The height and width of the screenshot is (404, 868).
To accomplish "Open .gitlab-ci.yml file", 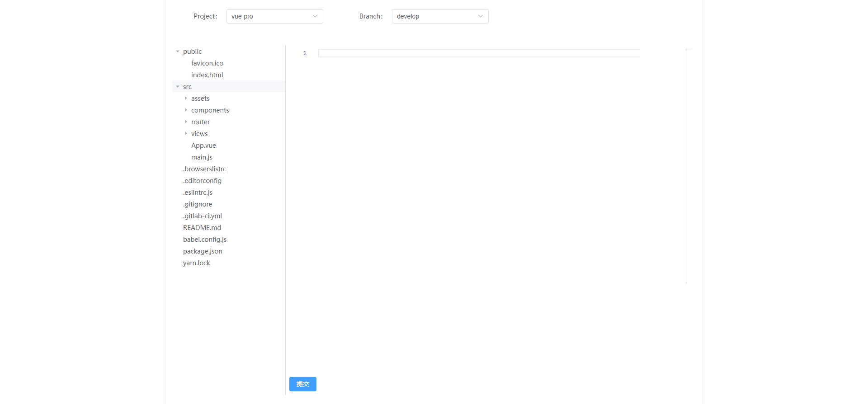I will [x=203, y=216].
